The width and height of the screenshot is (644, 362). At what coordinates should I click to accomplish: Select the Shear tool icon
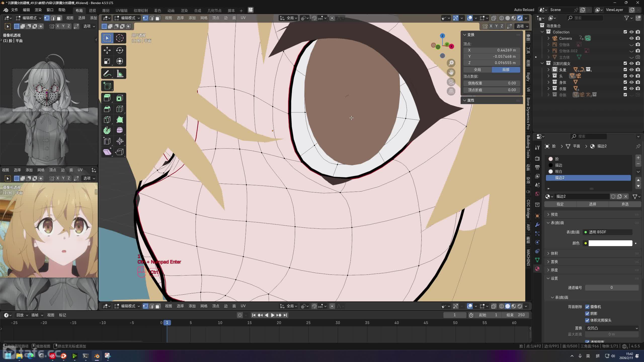tap(107, 152)
